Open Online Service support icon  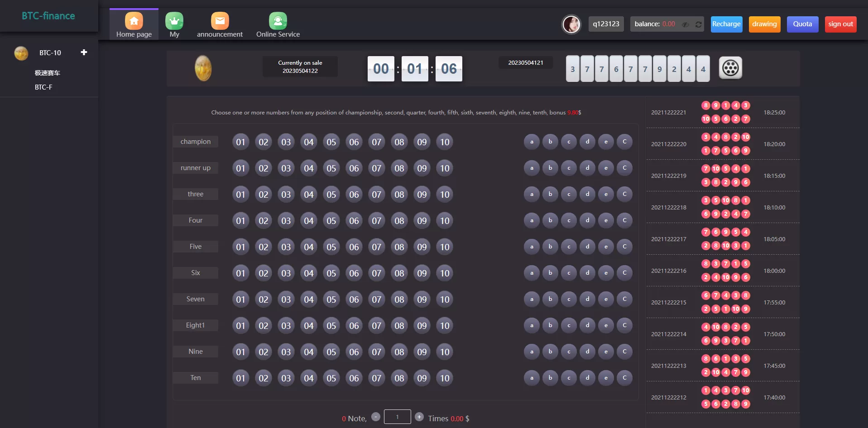click(278, 21)
